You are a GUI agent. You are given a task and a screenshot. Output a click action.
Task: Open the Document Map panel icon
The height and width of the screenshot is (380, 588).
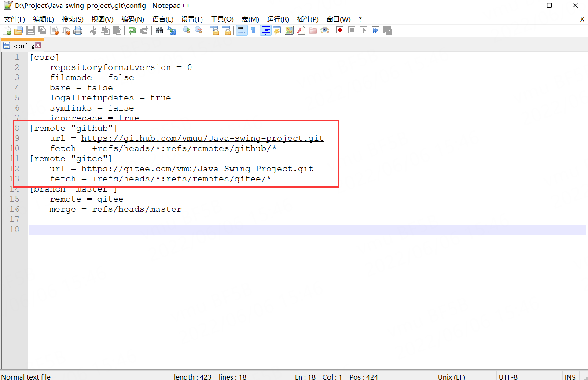point(289,30)
